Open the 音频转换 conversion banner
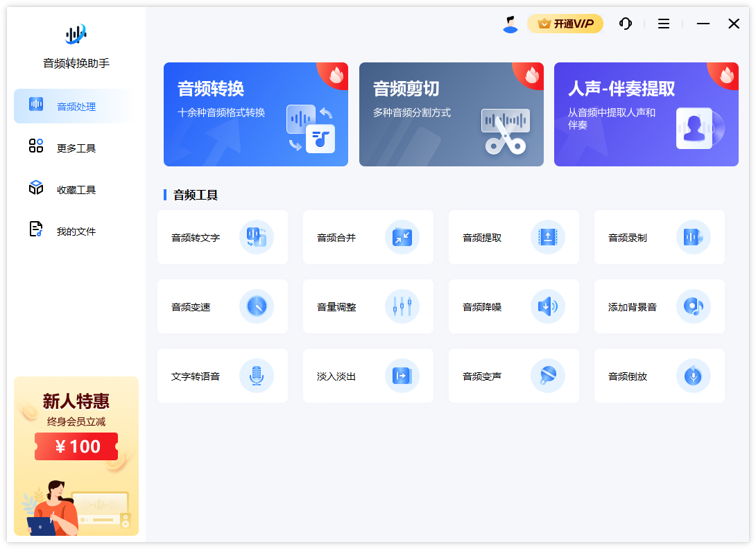Viewport: 756px width, 549px height. coord(255,114)
